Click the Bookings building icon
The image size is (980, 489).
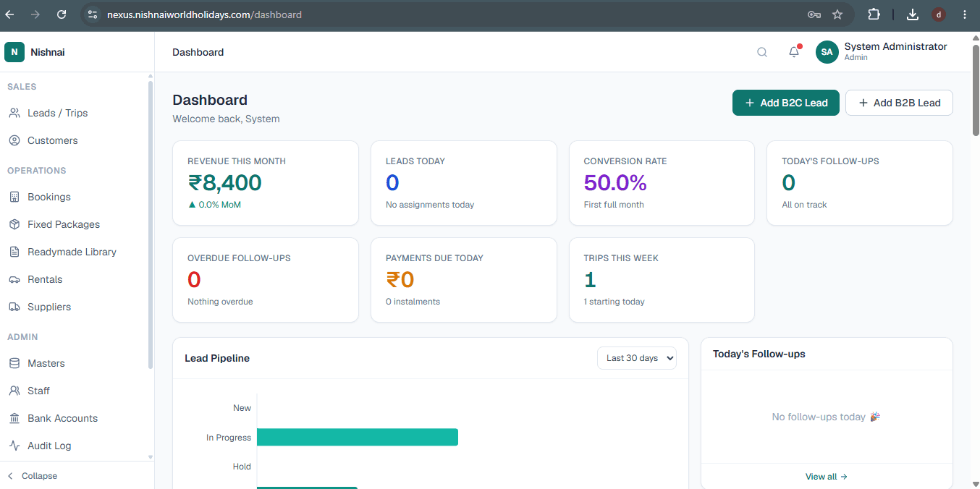(14, 197)
